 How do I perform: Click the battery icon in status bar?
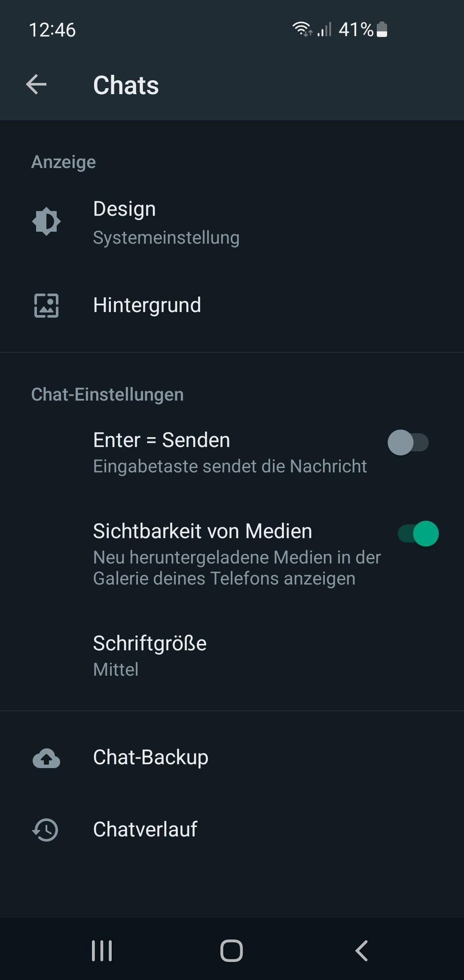[382, 29]
